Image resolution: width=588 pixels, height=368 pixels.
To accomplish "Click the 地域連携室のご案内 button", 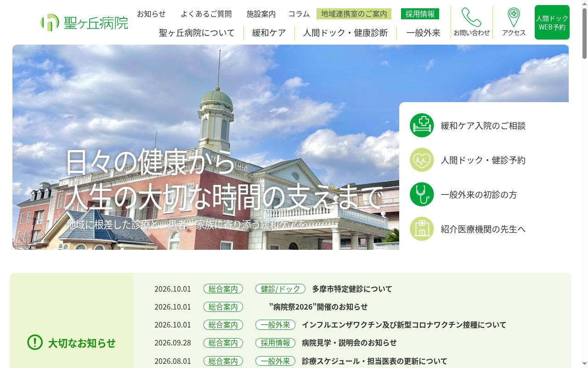I will 354,14.
